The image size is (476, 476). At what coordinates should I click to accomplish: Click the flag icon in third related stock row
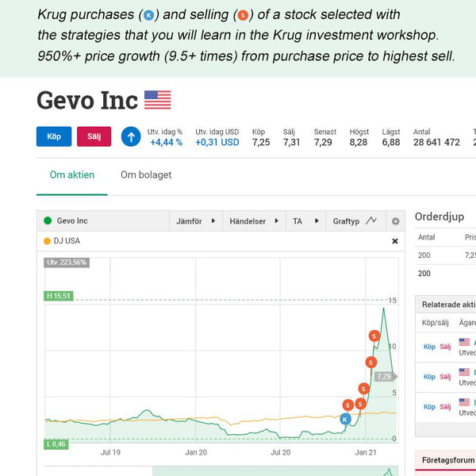click(464, 402)
